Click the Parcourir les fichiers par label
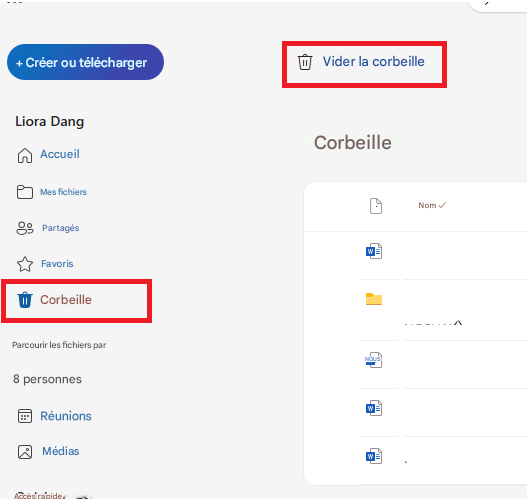The height and width of the screenshot is (499, 527). [x=59, y=345]
